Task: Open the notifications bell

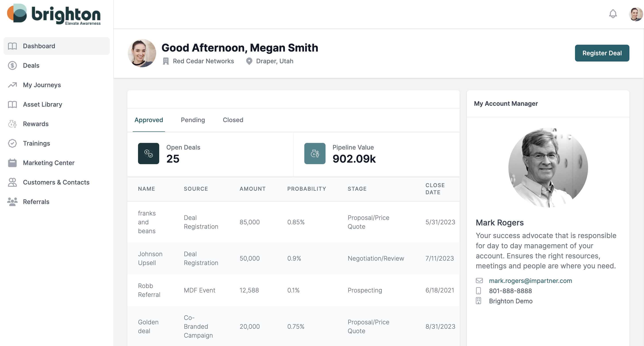Action: coord(613,14)
